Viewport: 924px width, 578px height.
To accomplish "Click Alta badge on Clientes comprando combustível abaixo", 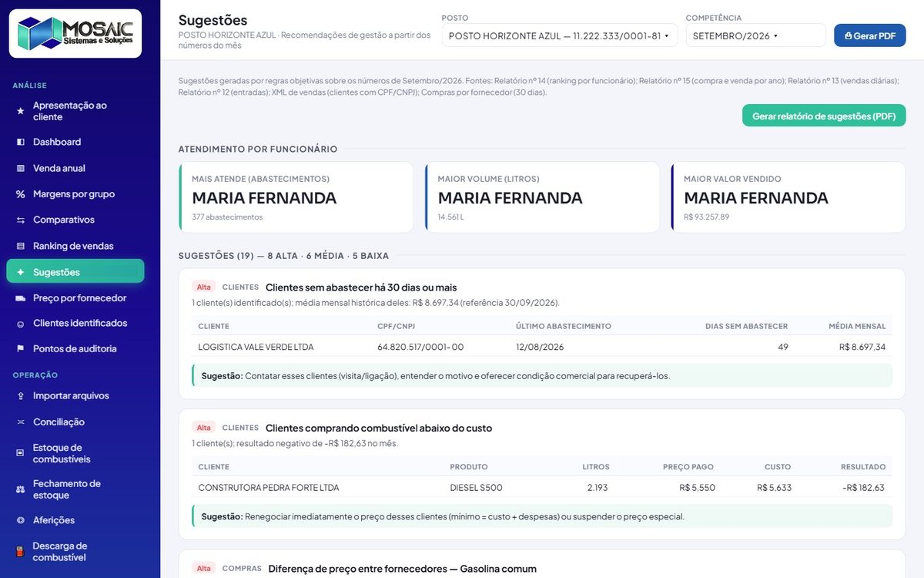I will pyautogui.click(x=203, y=428).
